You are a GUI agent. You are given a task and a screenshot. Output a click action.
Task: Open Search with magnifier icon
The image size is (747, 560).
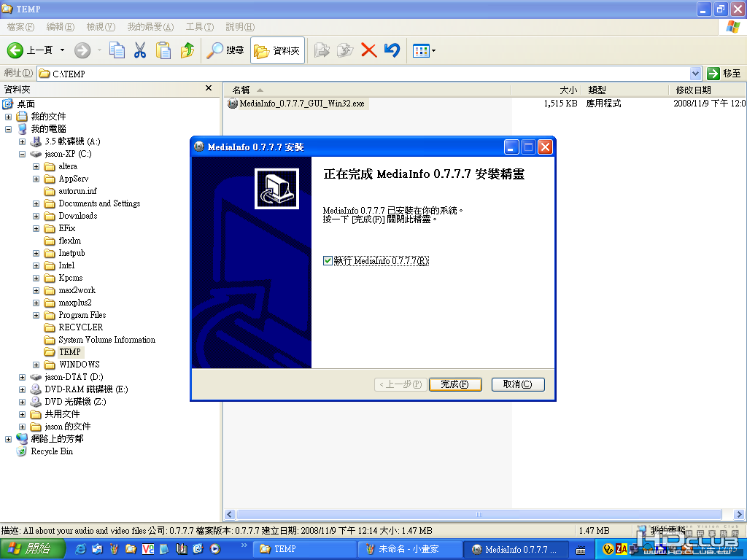[225, 50]
